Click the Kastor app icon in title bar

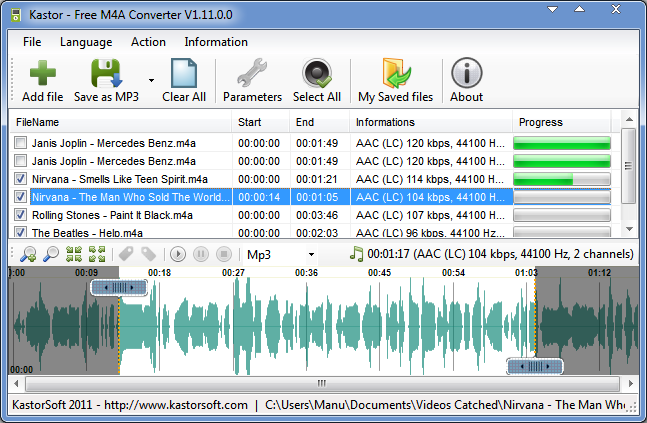coord(16,15)
